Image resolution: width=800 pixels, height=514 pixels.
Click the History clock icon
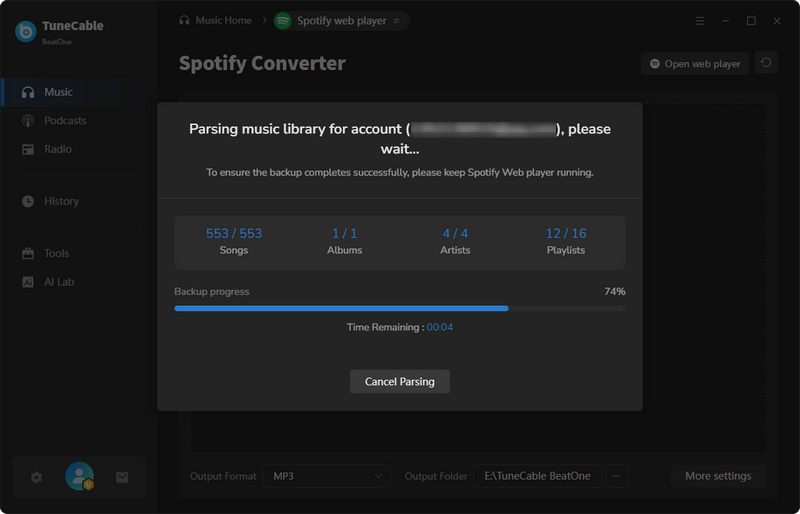tap(28, 201)
